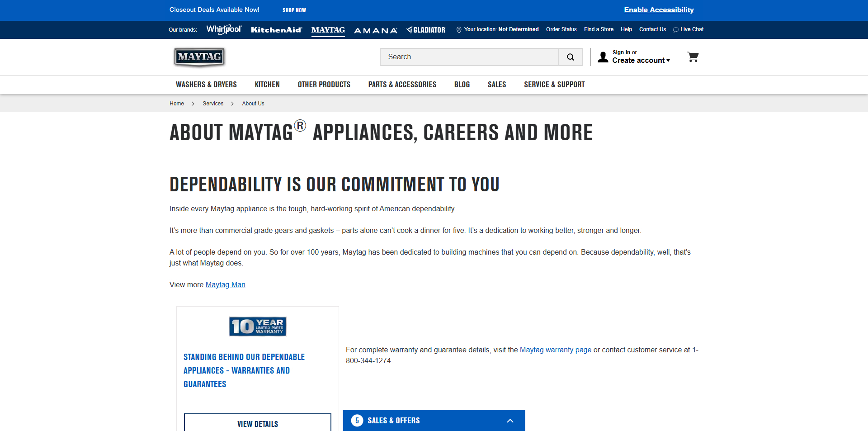Image resolution: width=868 pixels, height=431 pixels.
Task: Click the Enable Accessibility link
Action: pyautogui.click(x=658, y=9)
